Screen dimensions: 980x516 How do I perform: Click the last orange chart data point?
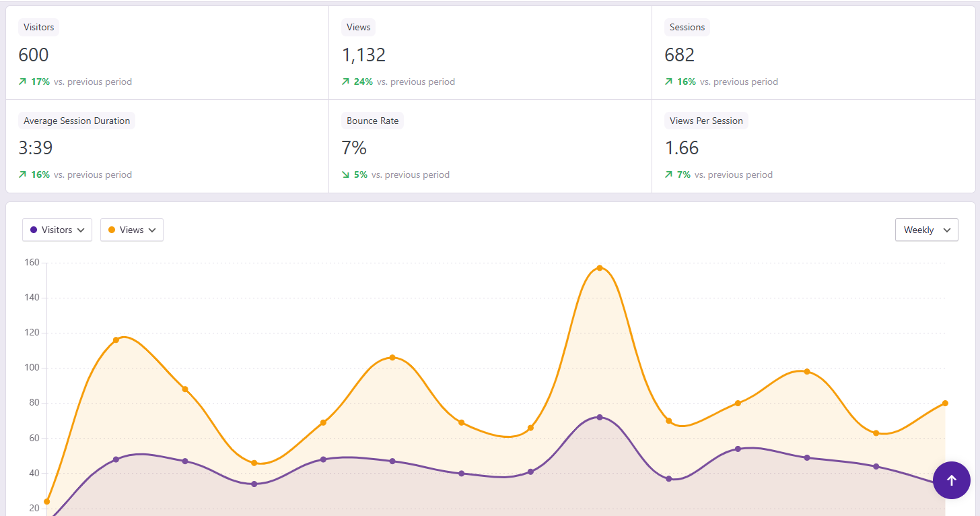[945, 404]
